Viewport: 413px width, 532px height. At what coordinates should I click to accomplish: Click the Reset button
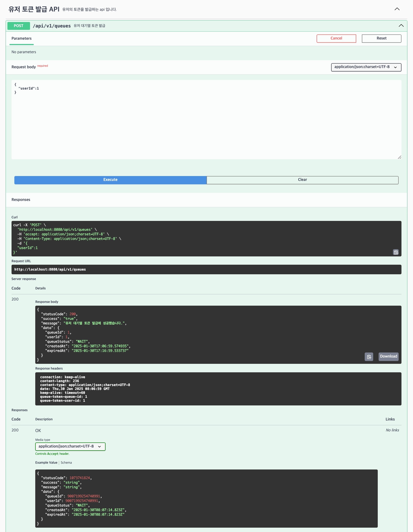pos(381,38)
